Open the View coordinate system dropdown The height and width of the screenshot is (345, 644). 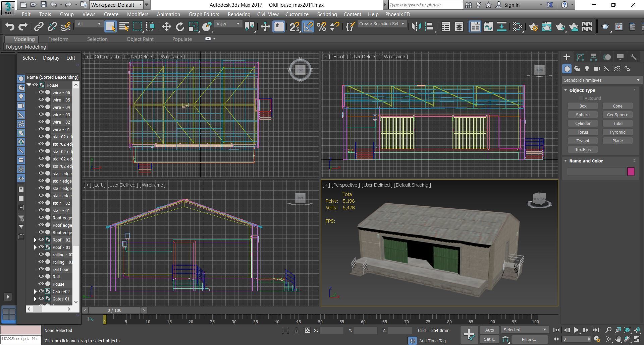[228, 24]
